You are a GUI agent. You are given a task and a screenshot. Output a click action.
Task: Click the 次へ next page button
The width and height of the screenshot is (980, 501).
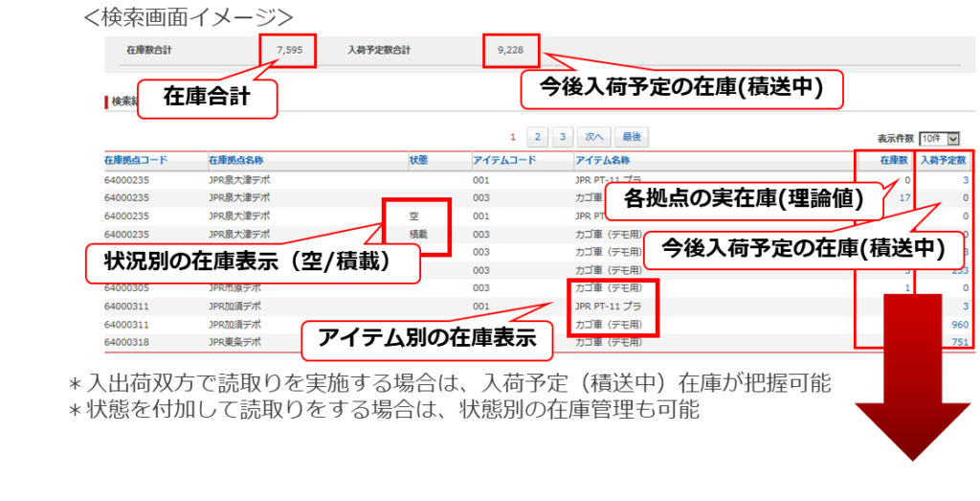click(x=593, y=137)
